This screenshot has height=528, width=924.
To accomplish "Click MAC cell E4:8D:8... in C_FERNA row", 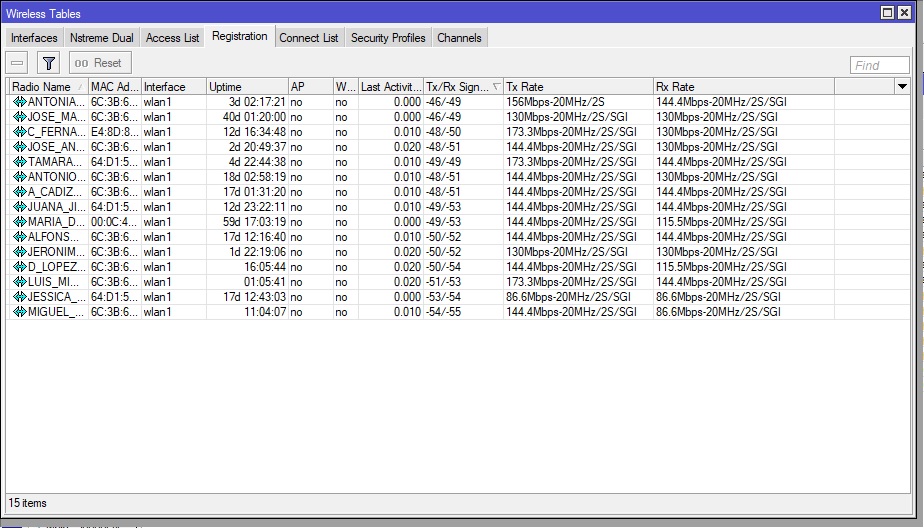I will (114, 132).
